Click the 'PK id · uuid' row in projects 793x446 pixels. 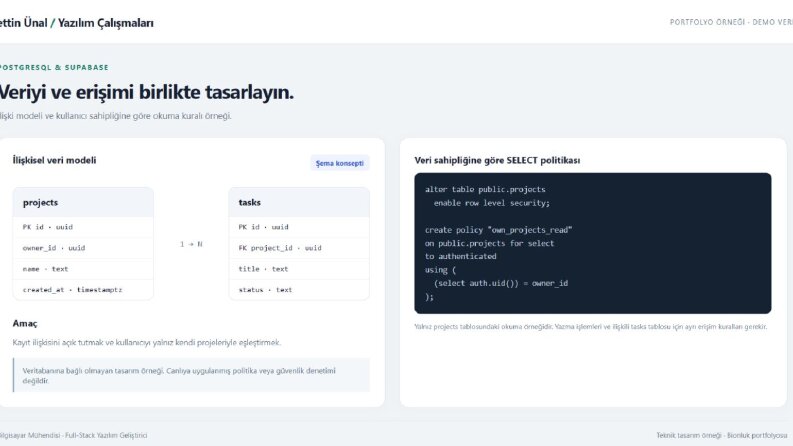[x=83, y=227]
